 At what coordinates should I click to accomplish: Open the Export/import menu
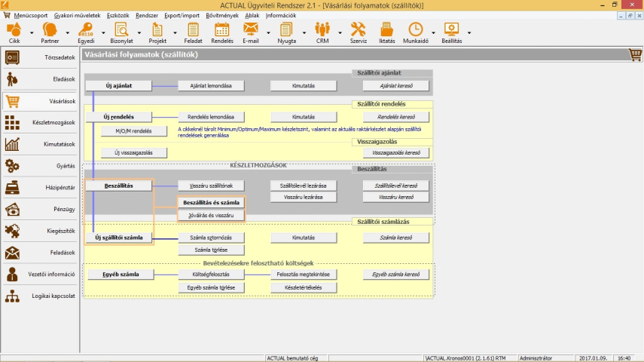[182, 15]
